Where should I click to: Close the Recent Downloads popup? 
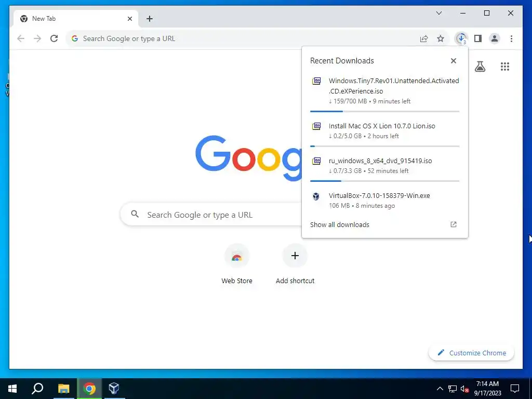coord(453,61)
